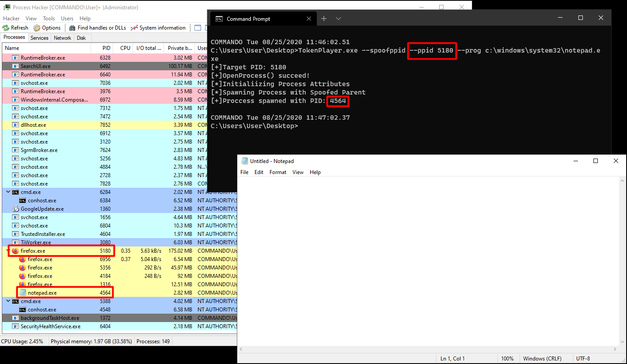
Task: Open the Help menu in Process Hacker
Action: (x=85, y=19)
